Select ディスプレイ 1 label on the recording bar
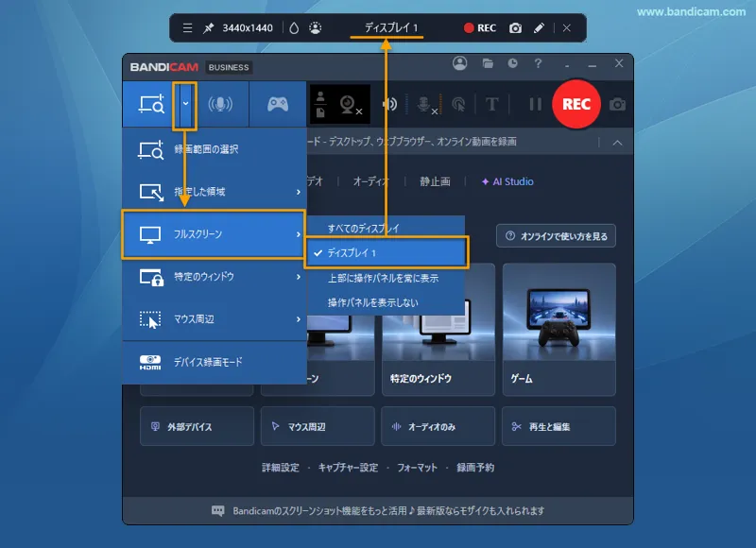Screen dimensions: 756x548 [391, 28]
